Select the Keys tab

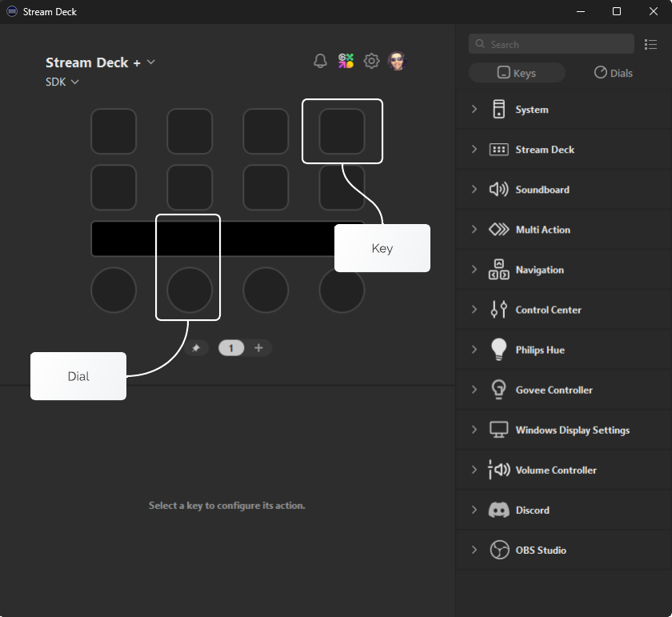[516, 72]
